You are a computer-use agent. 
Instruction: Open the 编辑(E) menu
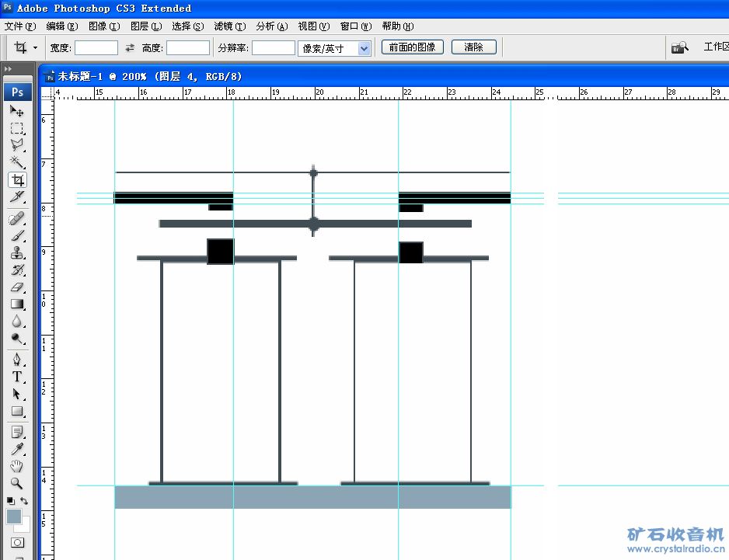[x=62, y=26]
